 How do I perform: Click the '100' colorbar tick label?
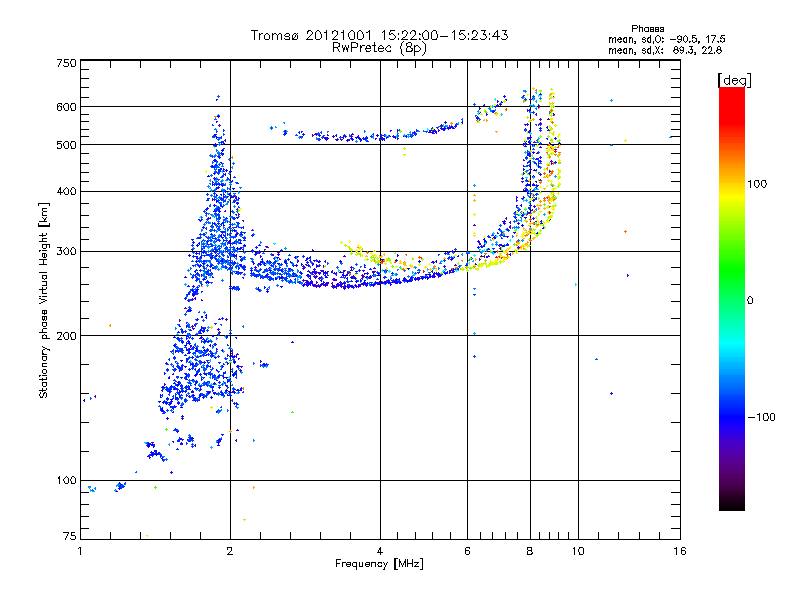[x=757, y=184]
